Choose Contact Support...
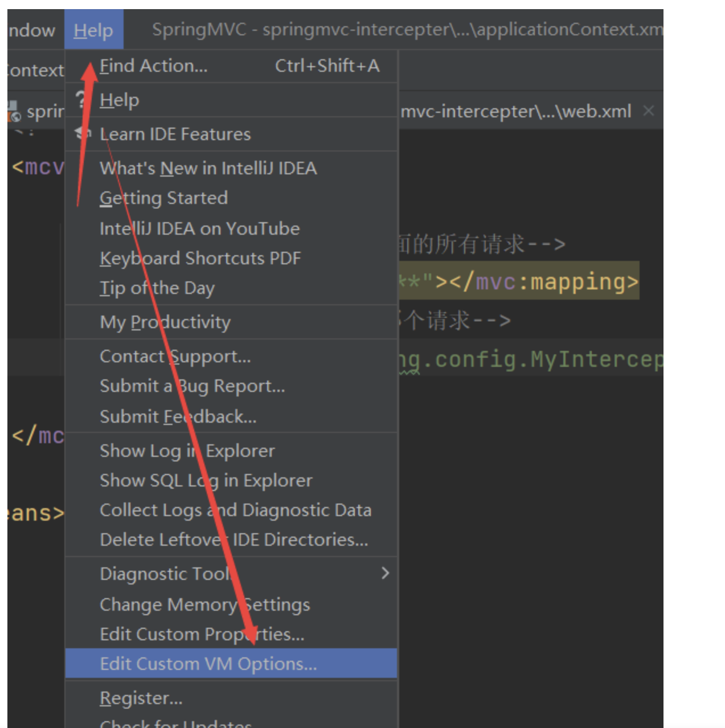Screen dimensions: 725x728 click(231, 357)
